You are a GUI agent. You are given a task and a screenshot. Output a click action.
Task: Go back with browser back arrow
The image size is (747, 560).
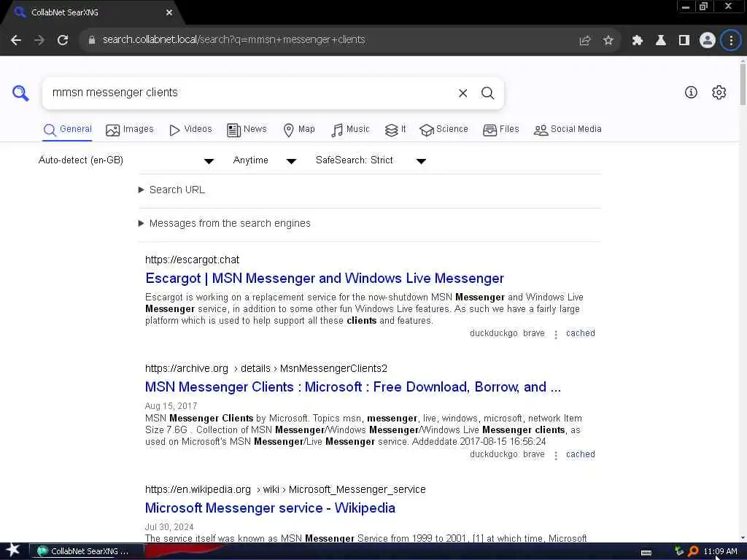(16, 41)
